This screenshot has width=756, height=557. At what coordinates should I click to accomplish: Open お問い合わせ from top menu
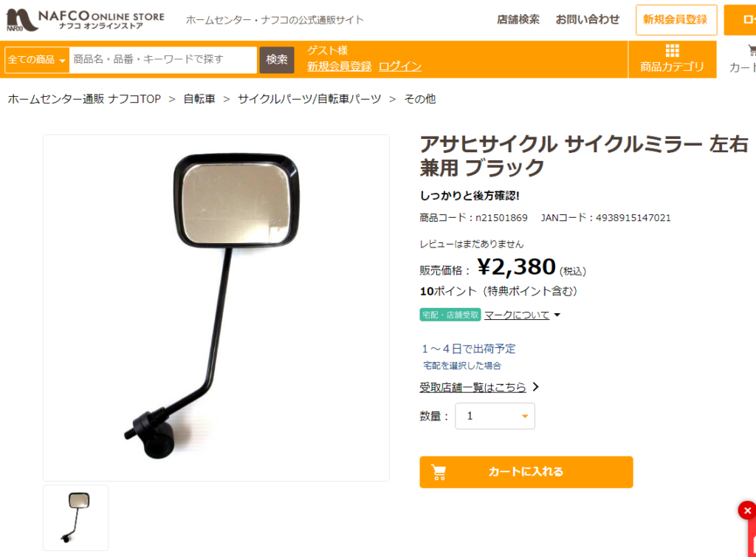pos(587,20)
